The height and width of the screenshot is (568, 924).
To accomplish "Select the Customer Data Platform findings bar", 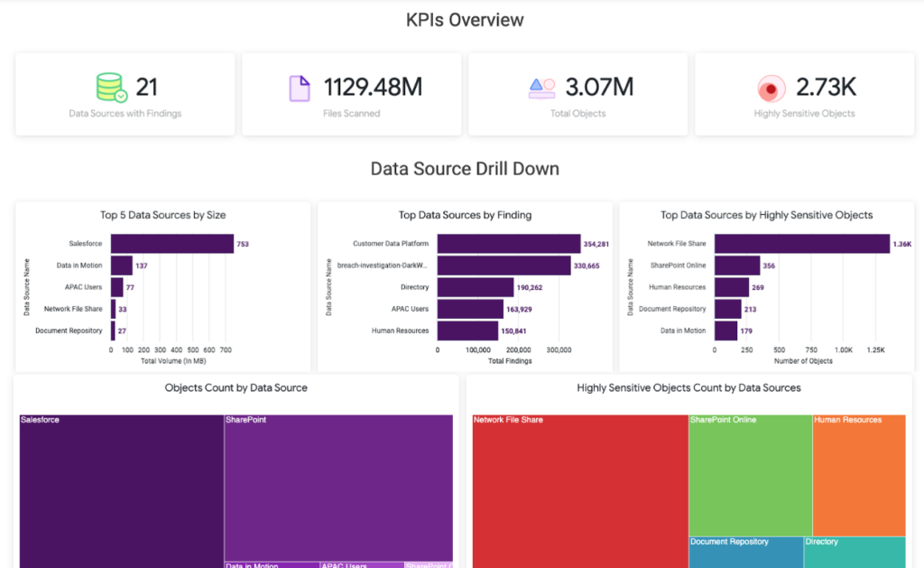I will pos(508,244).
